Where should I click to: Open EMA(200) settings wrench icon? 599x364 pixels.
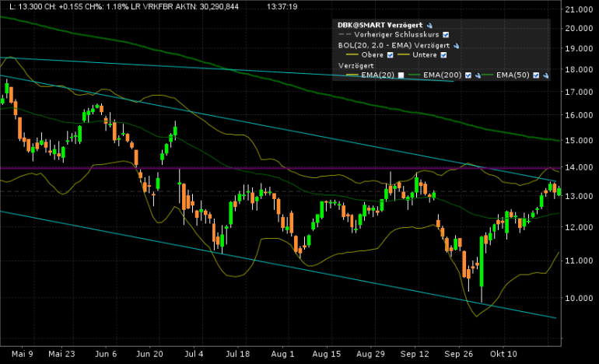478,75
